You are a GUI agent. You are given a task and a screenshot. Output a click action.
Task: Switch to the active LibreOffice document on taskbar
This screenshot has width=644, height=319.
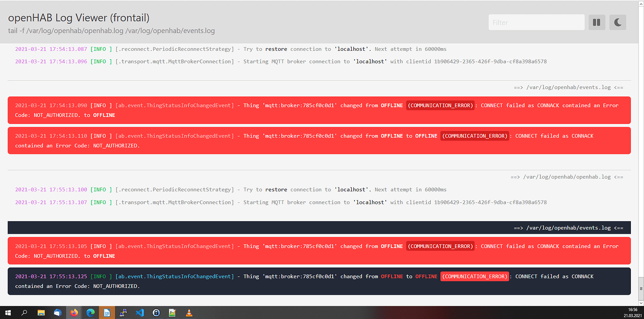(x=107, y=312)
